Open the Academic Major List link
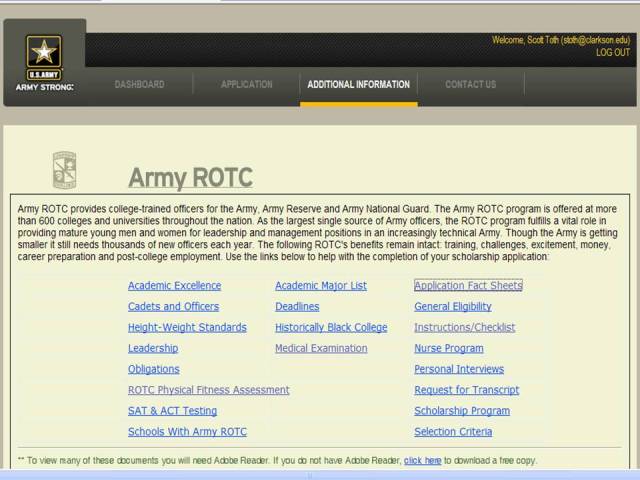Screen dimensions: 640x480 click(x=321, y=286)
